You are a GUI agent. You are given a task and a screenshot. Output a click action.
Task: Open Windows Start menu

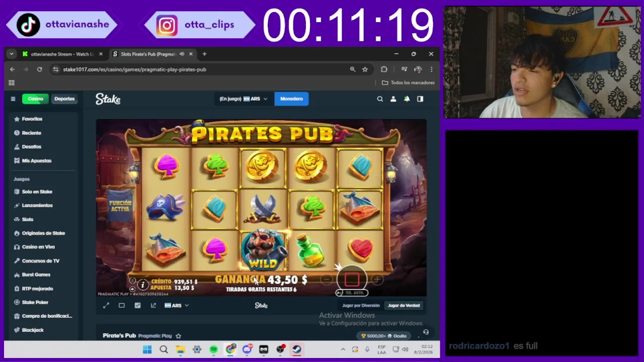(147, 349)
